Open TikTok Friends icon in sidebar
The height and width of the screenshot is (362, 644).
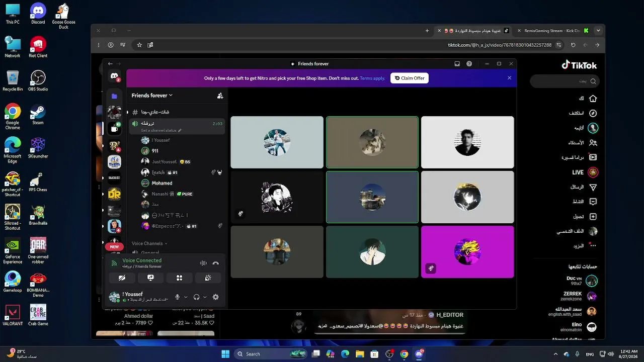593,143
